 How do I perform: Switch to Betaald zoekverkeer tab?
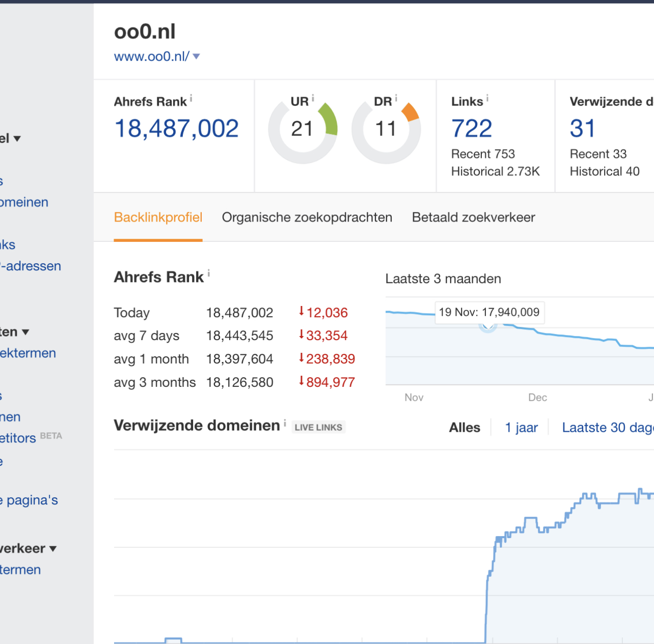click(474, 217)
